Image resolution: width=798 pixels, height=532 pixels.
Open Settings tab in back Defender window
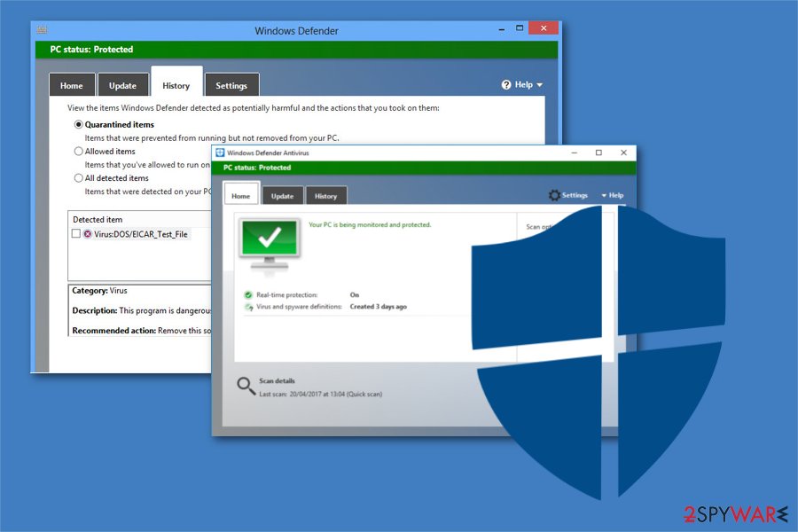(231, 85)
